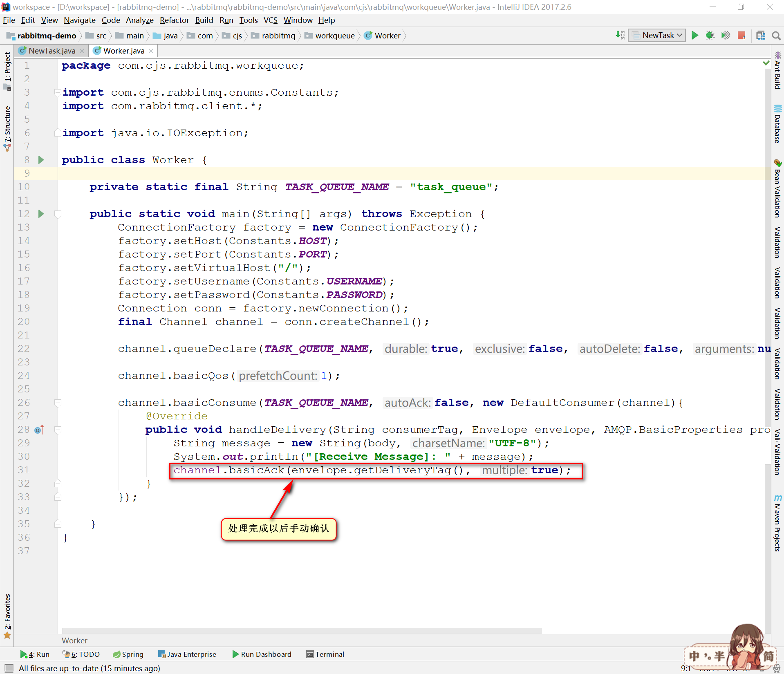Open the Spring tool window
This screenshot has height=674, width=784.
coord(128,654)
